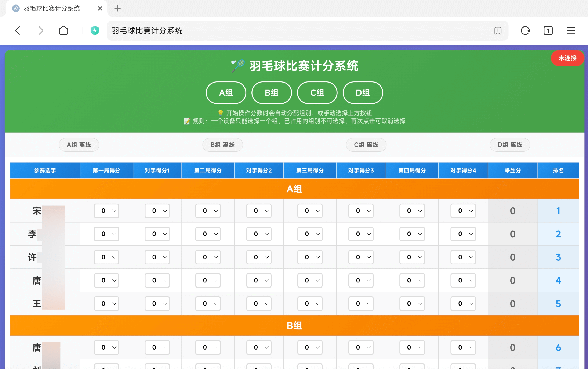Viewport: 588px width, 369px height.
Task: Toggle selection of the A组 group button
Action: coord(226,93)
